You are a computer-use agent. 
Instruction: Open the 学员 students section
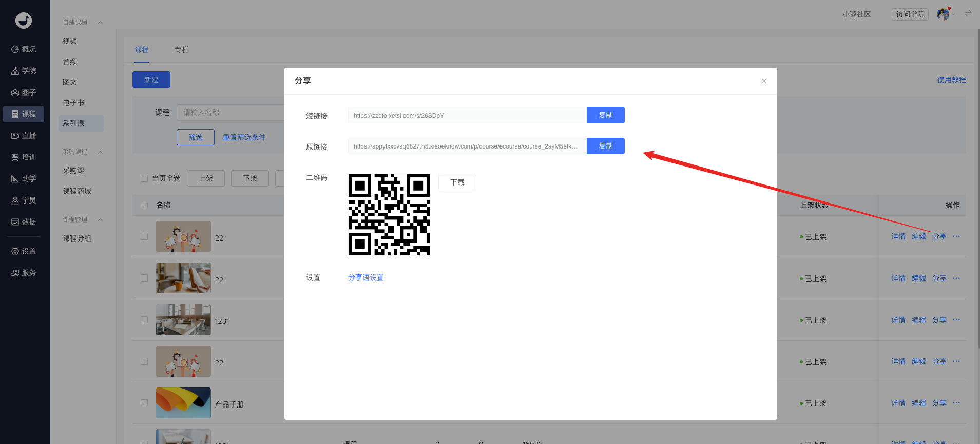(24, 200)
